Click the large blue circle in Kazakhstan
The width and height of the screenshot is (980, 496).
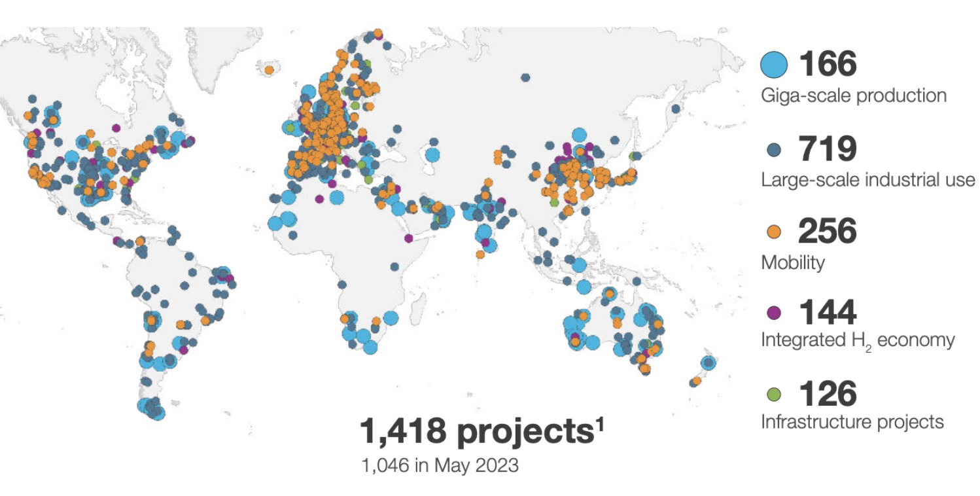coord(432,155)
